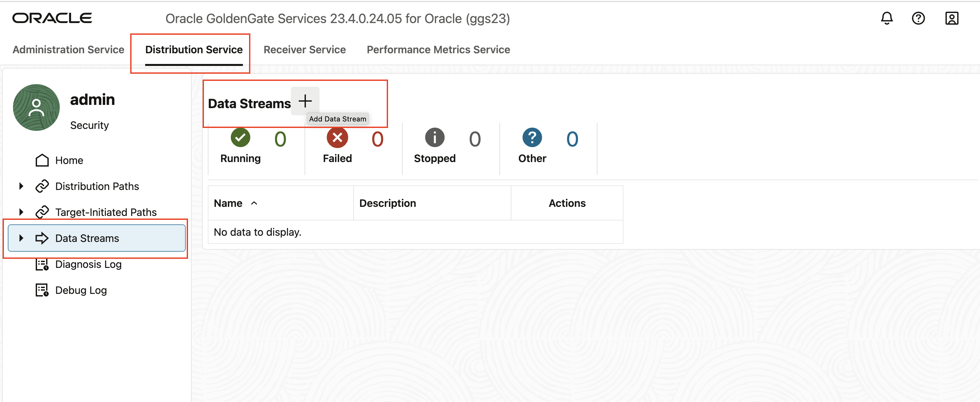Switch to Receiver Service tab
The width and height of the screenshot is (980, 402).
click(x=304, y=49)
